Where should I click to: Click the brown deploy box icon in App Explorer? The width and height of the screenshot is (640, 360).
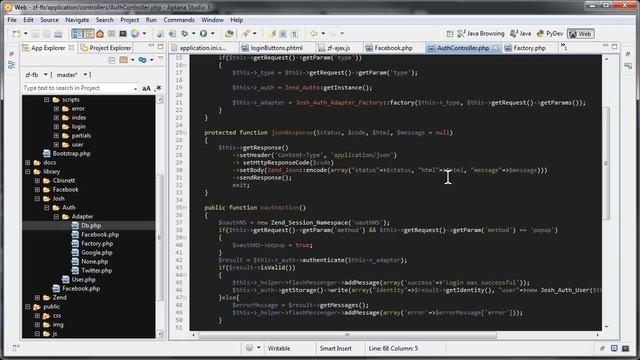[x=124, y=60]
